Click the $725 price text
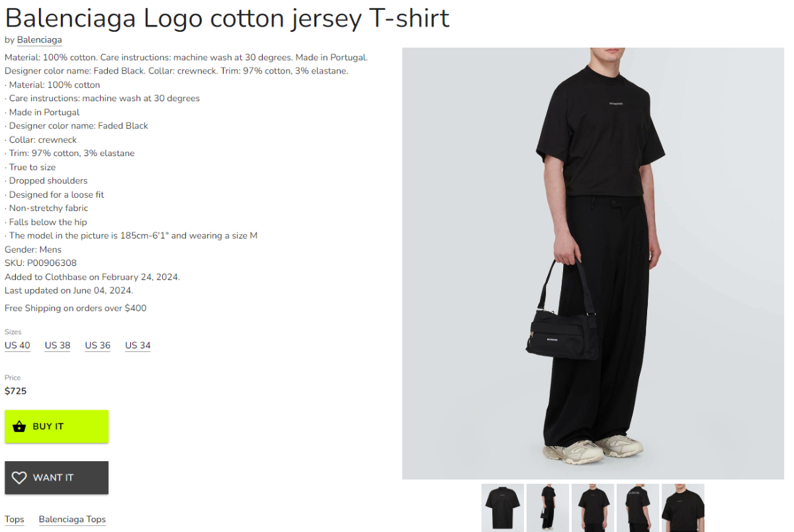 pyautogui.click(x=16, y=391)
